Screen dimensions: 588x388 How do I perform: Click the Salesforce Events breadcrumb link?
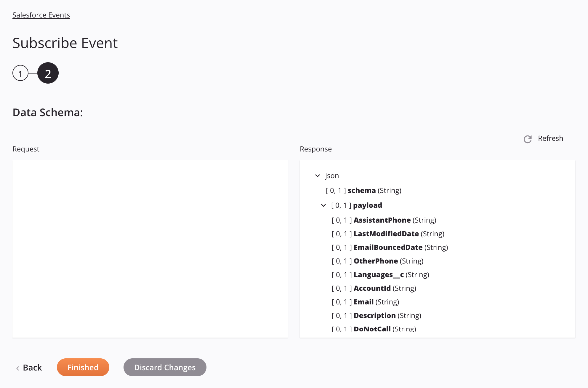click(x=41, y=14)
